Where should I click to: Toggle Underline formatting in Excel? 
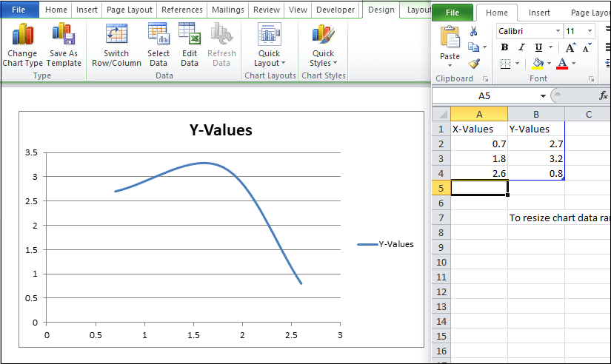(x=538, y=47)
